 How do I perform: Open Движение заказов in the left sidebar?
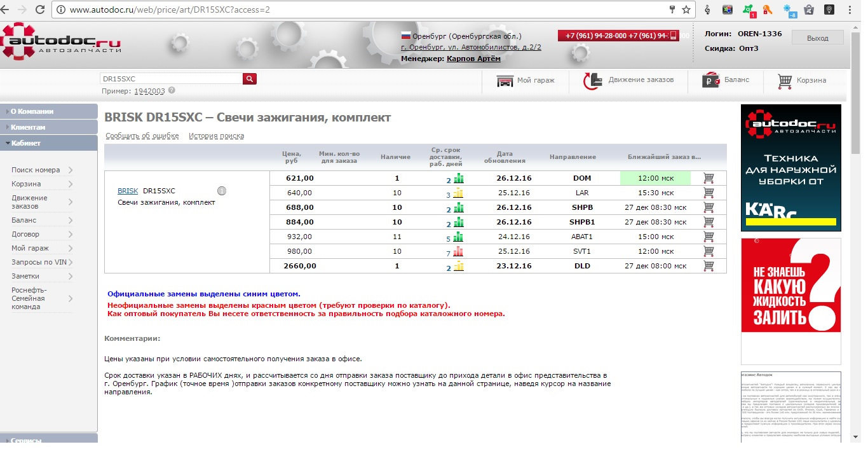(29, 202)
